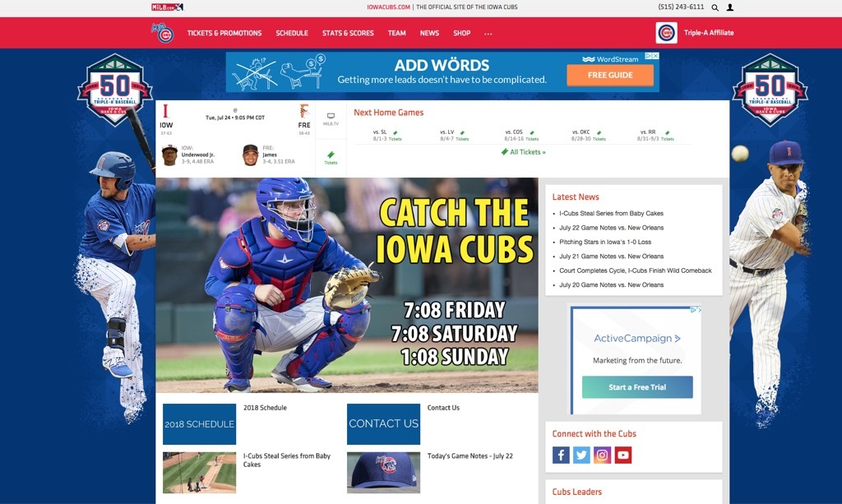Click the Catch the Iowa Cubs hero banner
Image resolution: width=842 pixels, height=504 pixels.
point(348,284)
